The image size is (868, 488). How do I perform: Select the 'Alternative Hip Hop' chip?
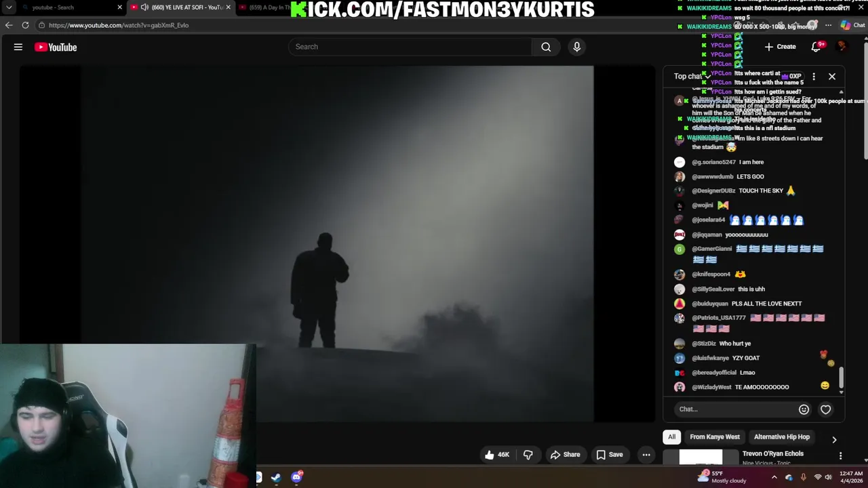pos(782,437)
